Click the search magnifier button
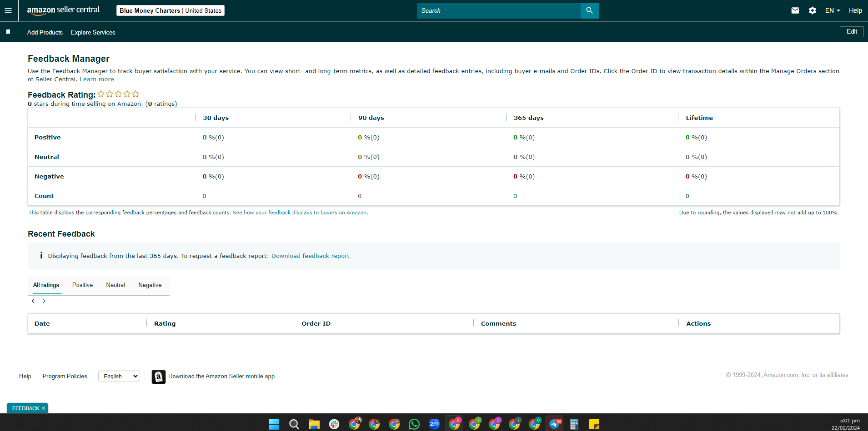Image resolution: width=868 pixels, height=431 pixels. 589,10
